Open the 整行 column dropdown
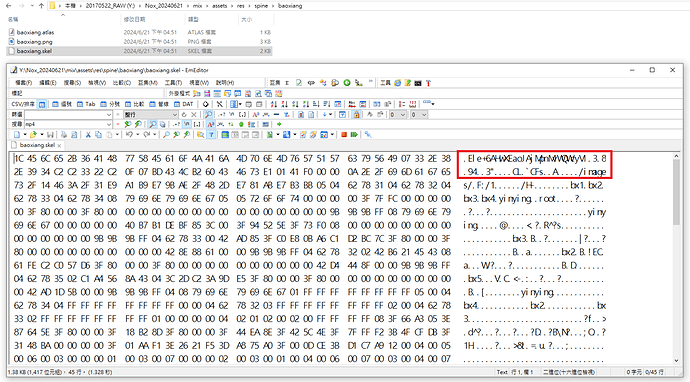 [175, 114]
